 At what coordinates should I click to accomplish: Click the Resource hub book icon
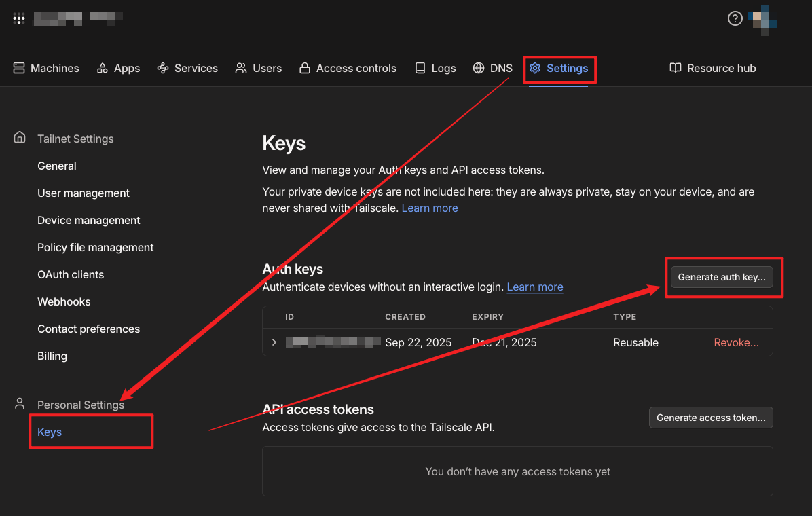point(676,68)
